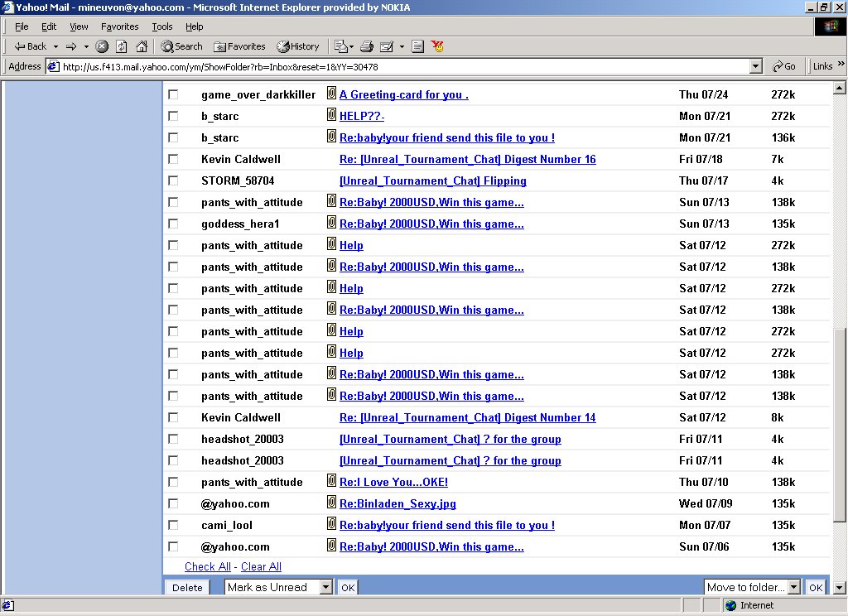Tick checkbox for Digest Number 14 message

[x=173, y=417]
